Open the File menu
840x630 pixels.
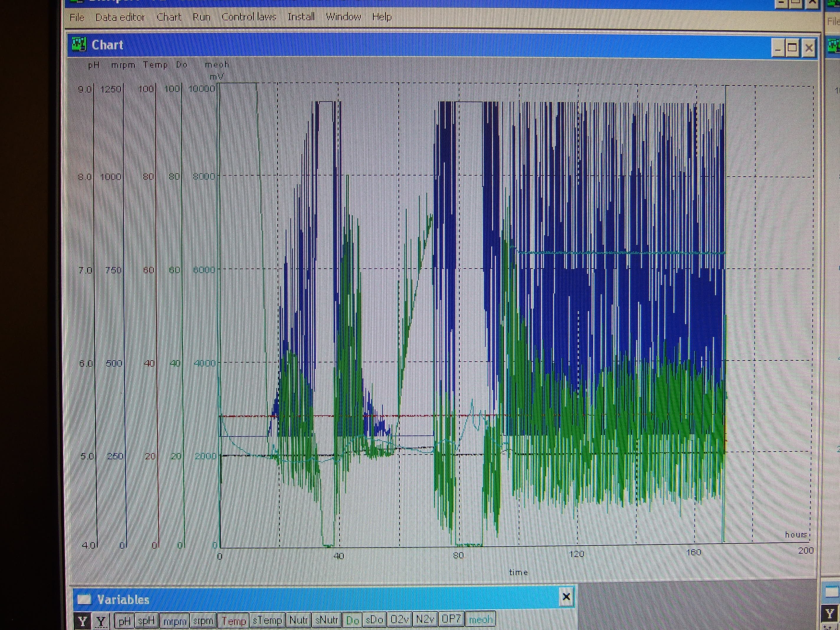pyautogui.click(x=77, y=17)
